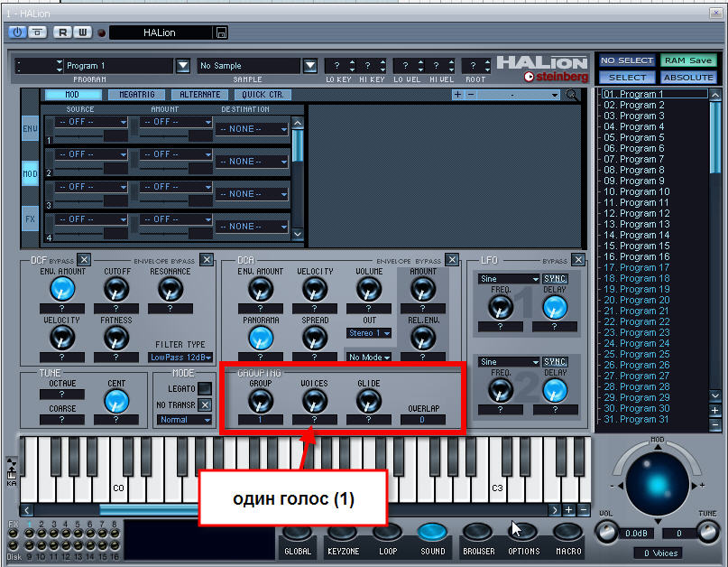Turn the DCF Cutoff knob

116,290
